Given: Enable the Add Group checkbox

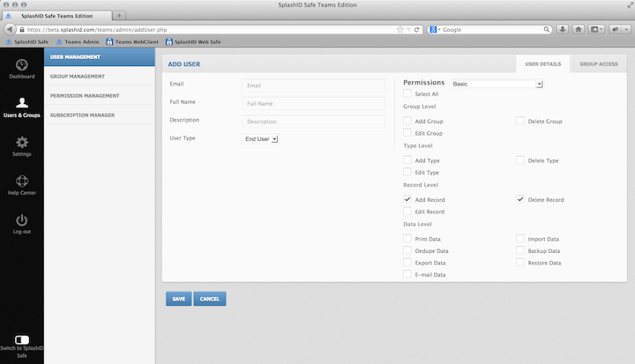Looking at the screenshot, I should coord(407,121).
